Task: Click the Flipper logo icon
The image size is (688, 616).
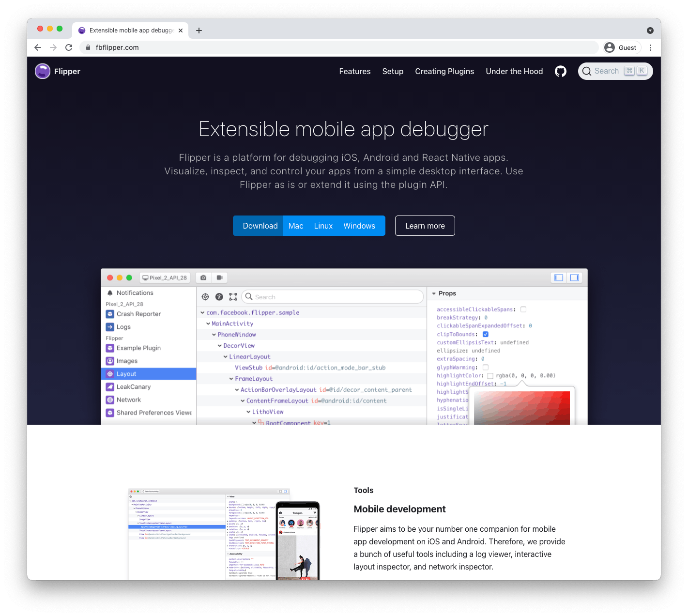Action: (x=43, y=71)
